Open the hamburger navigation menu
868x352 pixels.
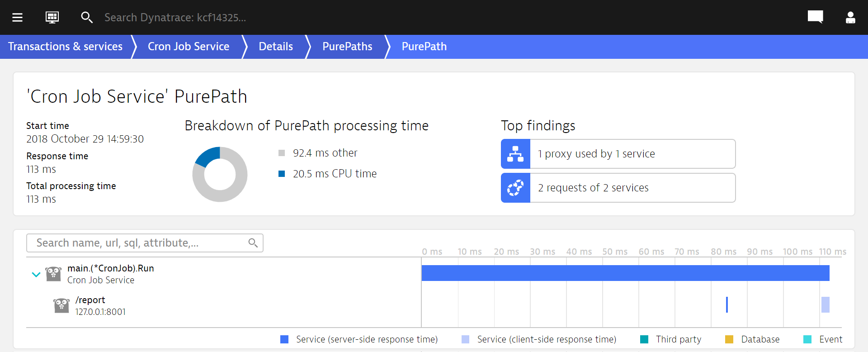pos(17,18)
